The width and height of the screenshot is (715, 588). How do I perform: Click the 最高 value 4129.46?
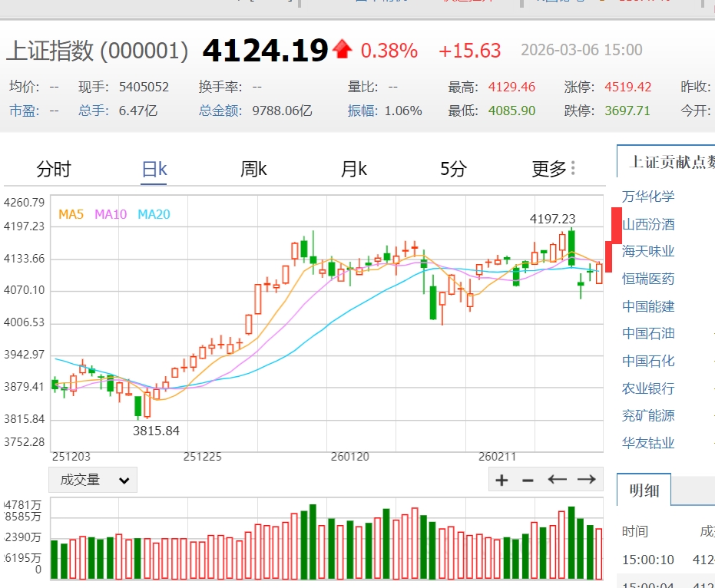tap(511, 87)
